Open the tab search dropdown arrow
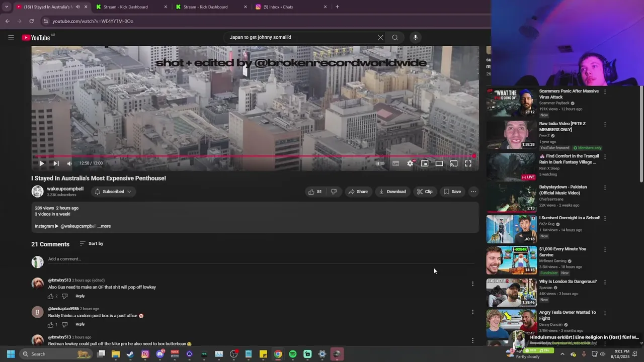 (x=7, y=7)
